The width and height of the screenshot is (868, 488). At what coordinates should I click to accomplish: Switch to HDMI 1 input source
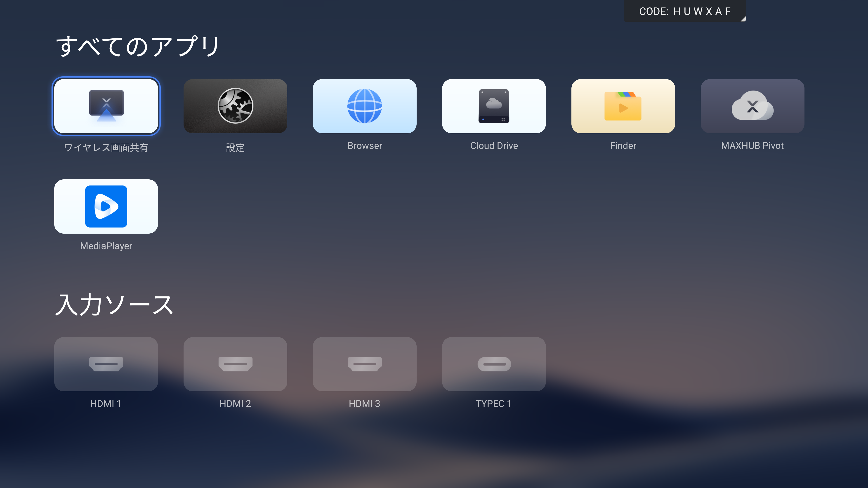[106, 364]
